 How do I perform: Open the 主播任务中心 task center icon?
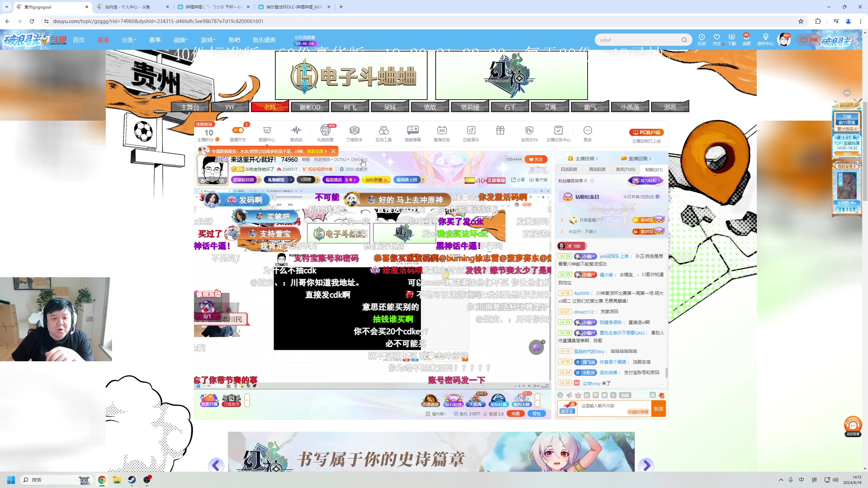[x=558, y=134]
